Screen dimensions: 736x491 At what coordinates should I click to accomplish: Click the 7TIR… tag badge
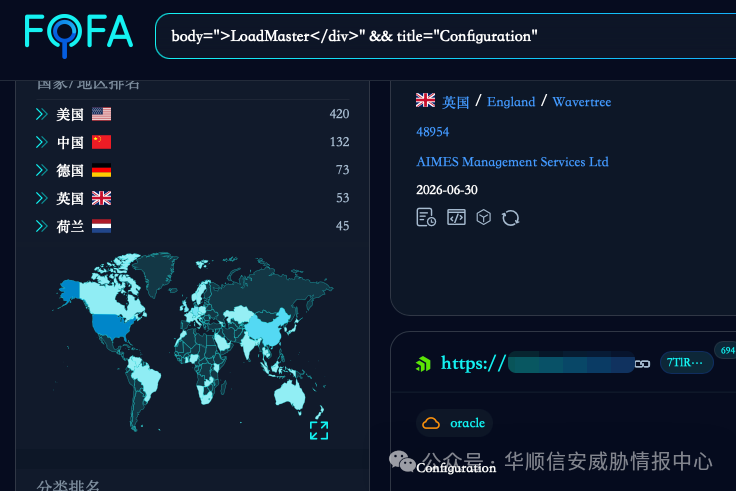click(x=687, y=362)
